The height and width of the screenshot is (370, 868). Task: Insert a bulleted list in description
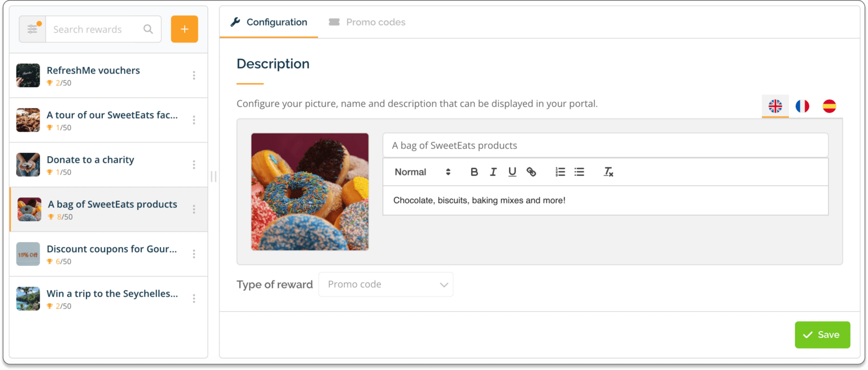point(579,172)
